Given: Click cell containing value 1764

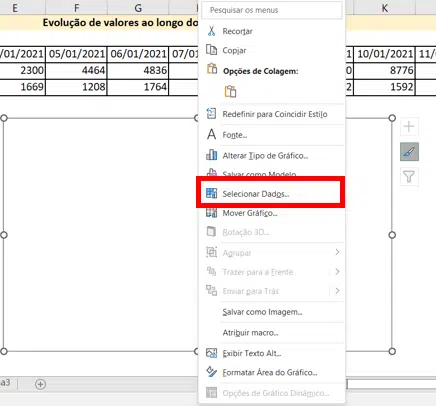Looking at the screenshot, I should coord(138,87).
